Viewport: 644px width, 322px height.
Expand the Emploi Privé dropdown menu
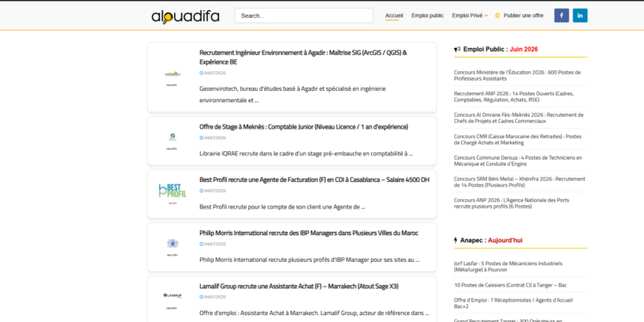(x=470, y=15)
